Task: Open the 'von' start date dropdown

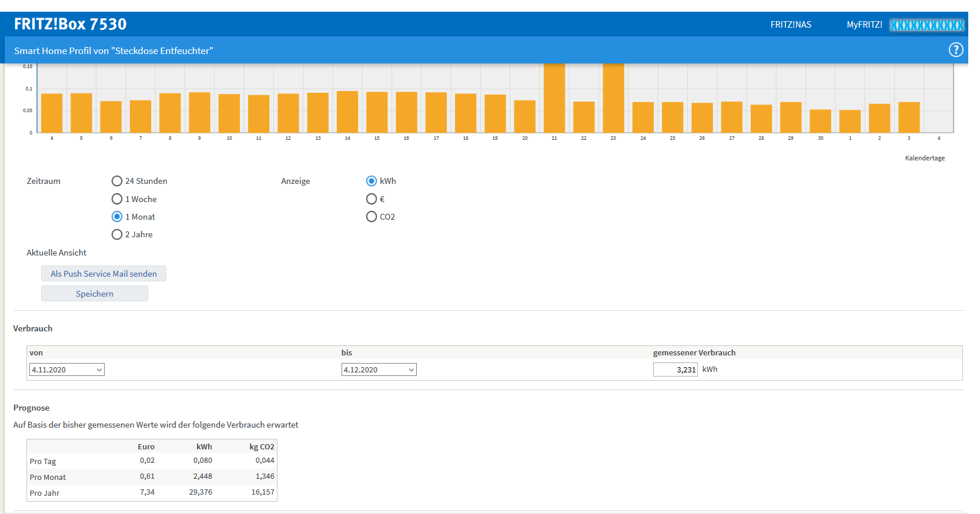Action: 67,369
